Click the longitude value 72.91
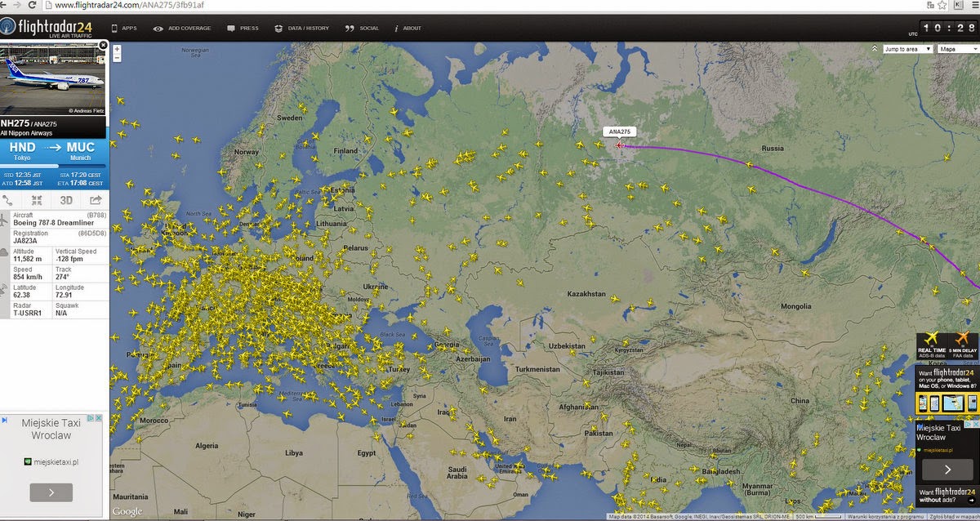Viewport: 980px width, 521px height. 64,295
